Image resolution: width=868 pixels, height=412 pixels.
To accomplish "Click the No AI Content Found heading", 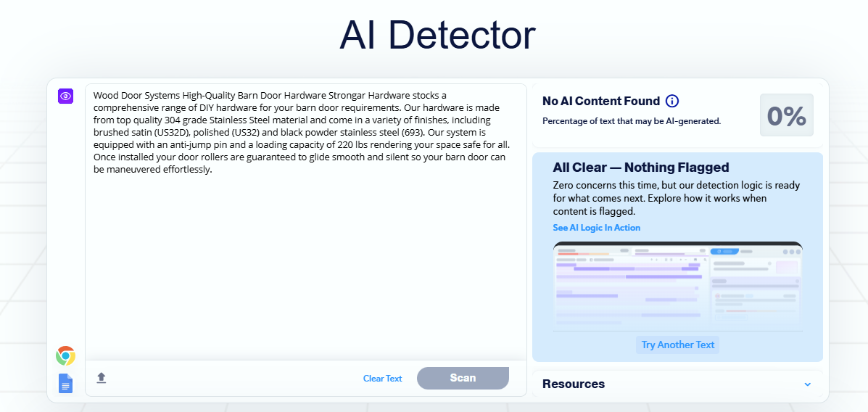I will 601,102.
